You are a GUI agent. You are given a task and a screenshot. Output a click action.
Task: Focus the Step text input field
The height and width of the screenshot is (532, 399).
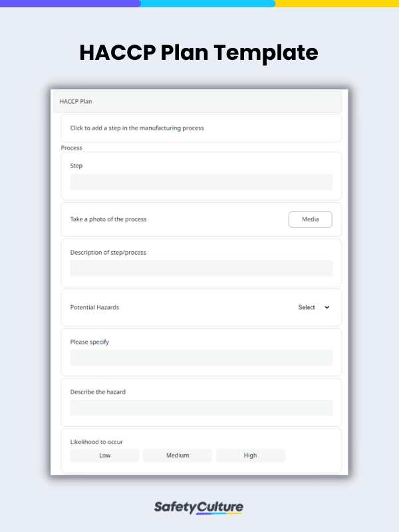click(201, 182)
